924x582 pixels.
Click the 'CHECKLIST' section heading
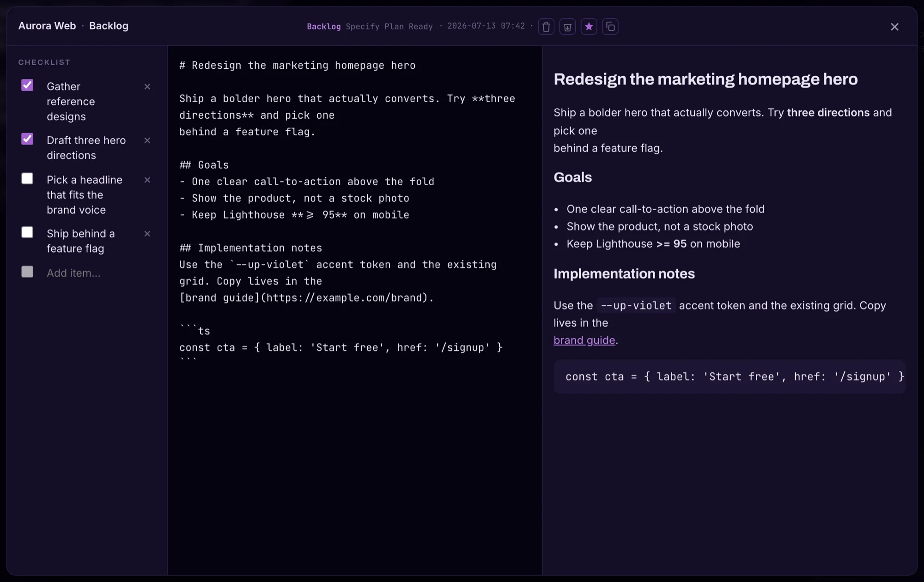coord(44,62)
